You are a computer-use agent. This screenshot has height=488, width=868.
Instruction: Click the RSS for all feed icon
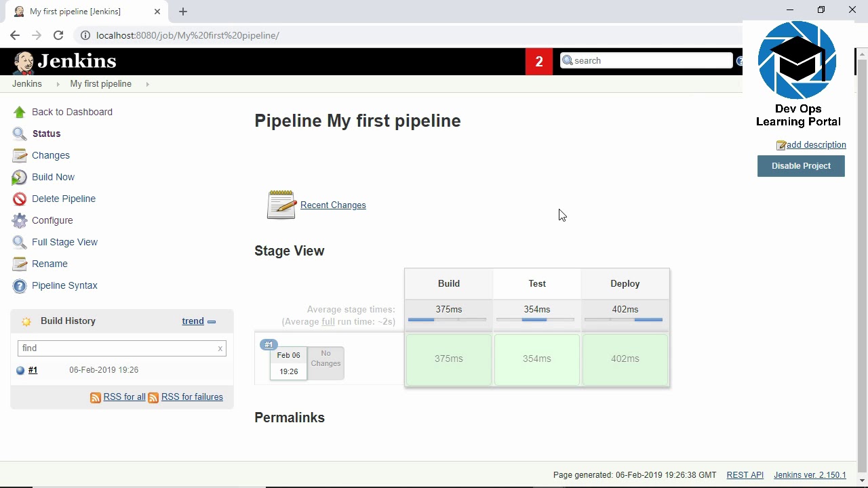click(96, 398)
